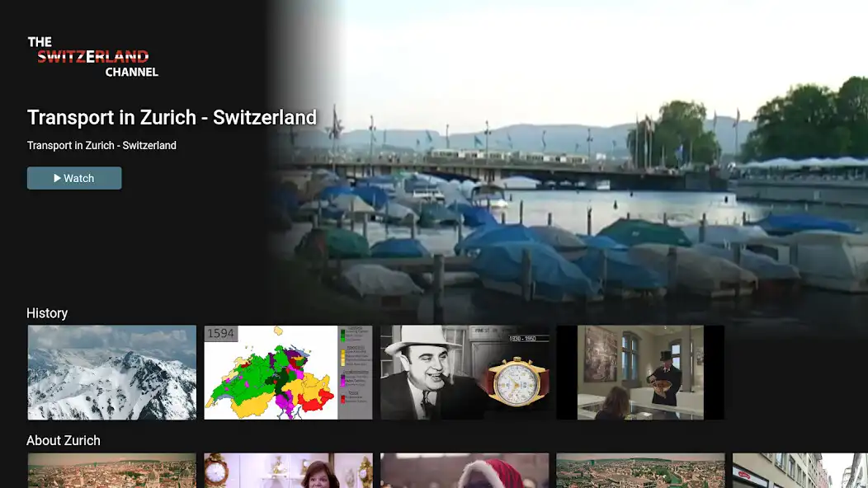
Task: Click the Transport in Zurich subtitle text
Action: [x=101, y=145]
